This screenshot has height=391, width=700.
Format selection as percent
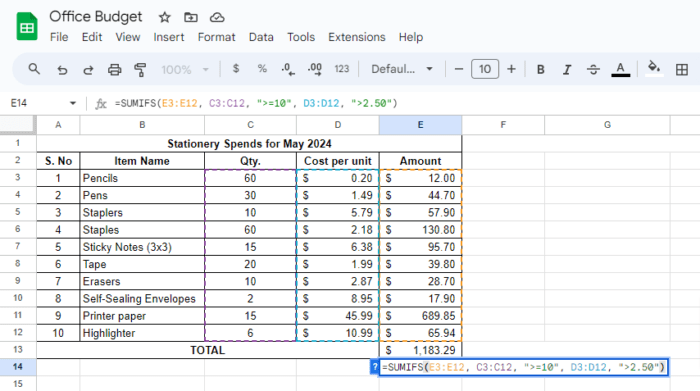pos(262,69)
